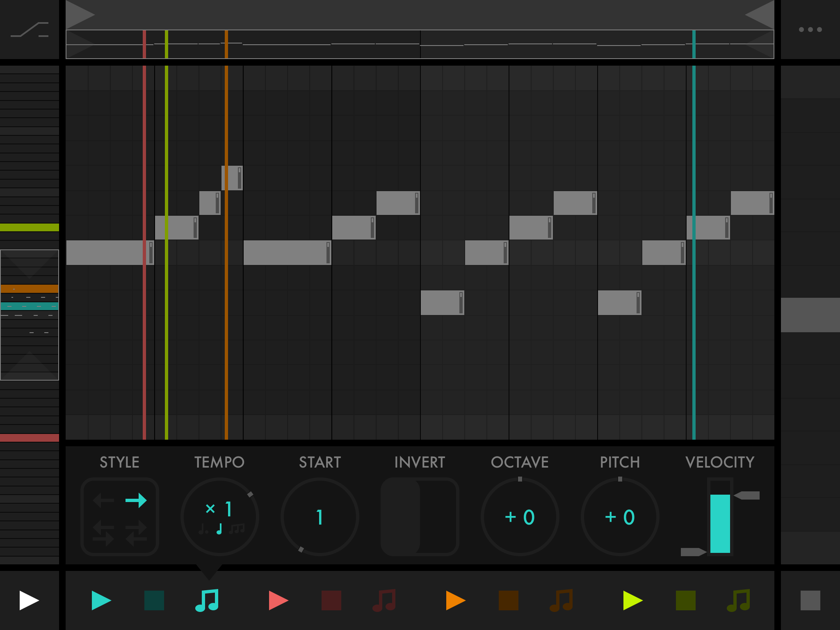Open the three-dots more menu
The height and width of the screenshot is (630, 840).
[x=810, y=30]
